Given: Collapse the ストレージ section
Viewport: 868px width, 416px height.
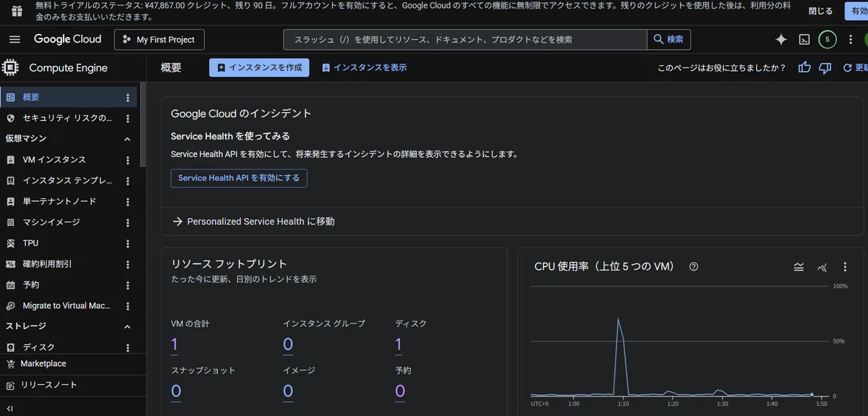Looking at the screenshot, I should coord(127,326).
